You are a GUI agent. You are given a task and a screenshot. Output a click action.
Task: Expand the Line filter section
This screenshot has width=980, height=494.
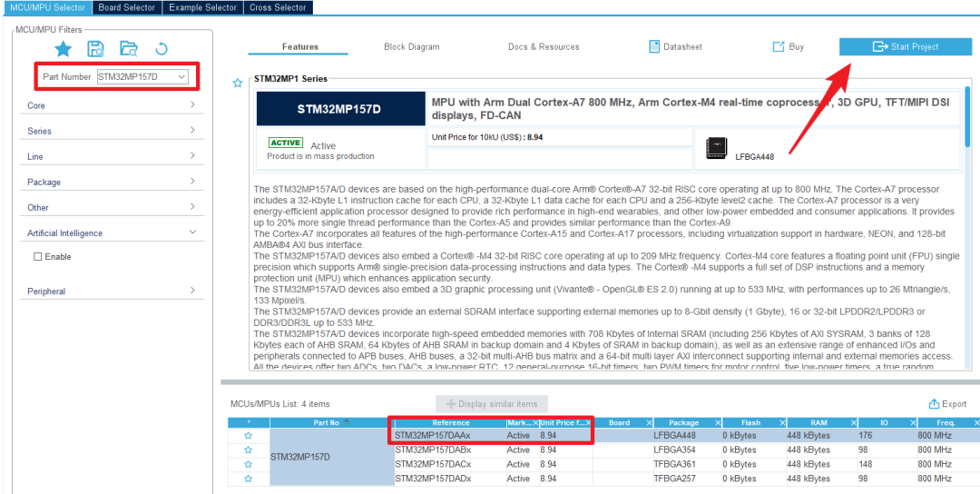tap(113, 156)
